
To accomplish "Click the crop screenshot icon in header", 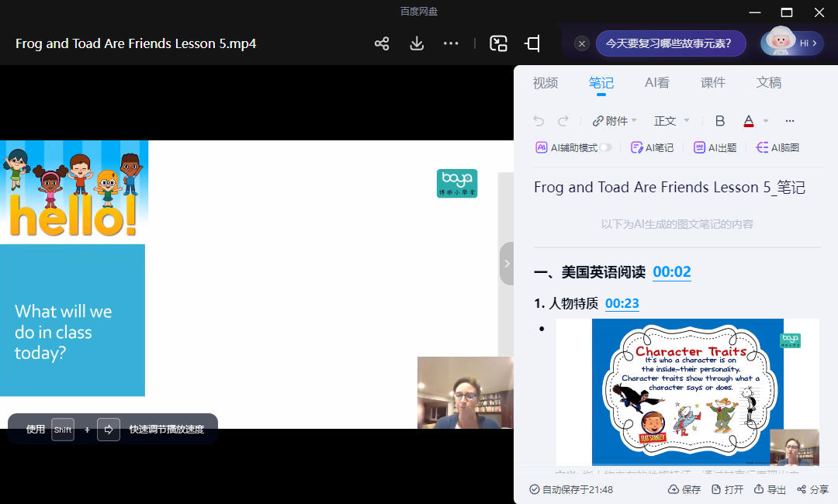I will pyautogui.click(x=532, y=43).
